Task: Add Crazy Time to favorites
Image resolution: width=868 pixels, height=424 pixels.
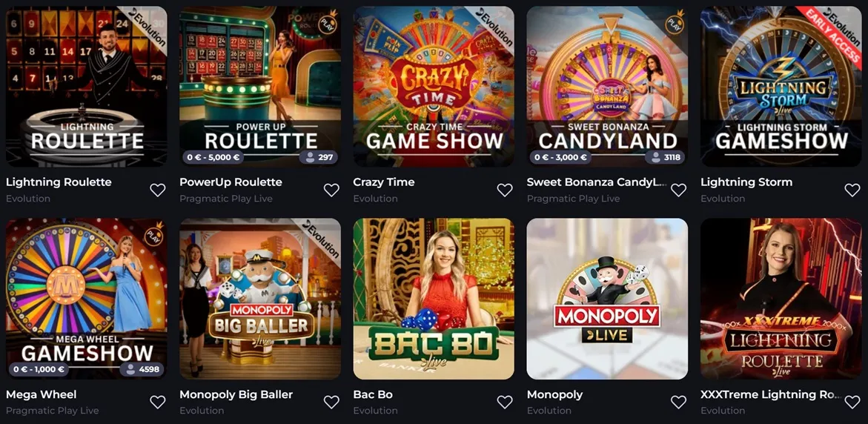Action: point(505,190)
